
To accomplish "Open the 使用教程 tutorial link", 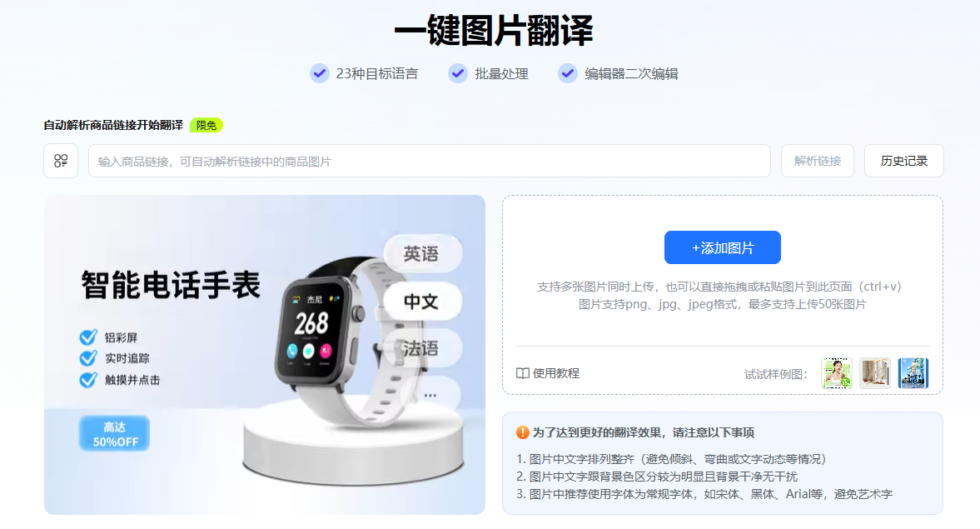I will pos(555,373).
